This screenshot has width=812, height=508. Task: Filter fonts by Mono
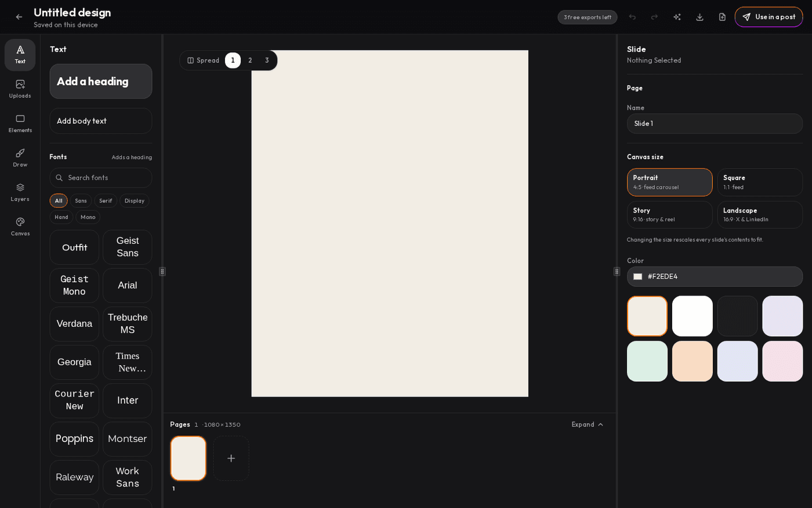[88, 217]
